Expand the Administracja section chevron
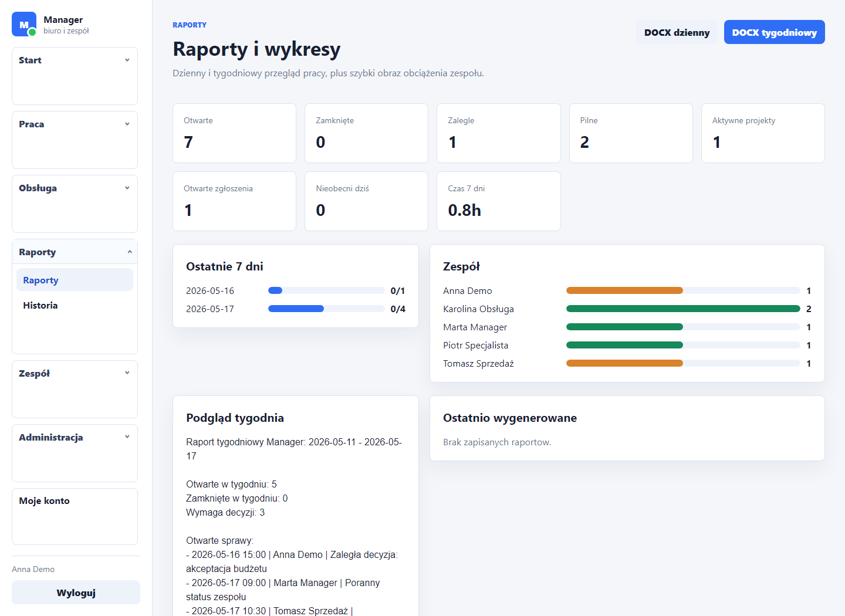 127,436
